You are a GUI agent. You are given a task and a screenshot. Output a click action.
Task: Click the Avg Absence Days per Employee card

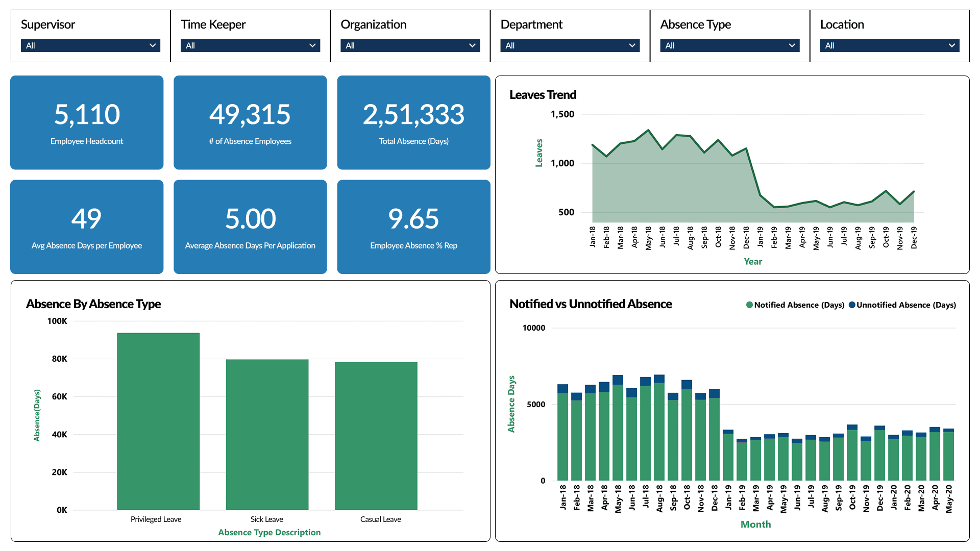(87, 227)
